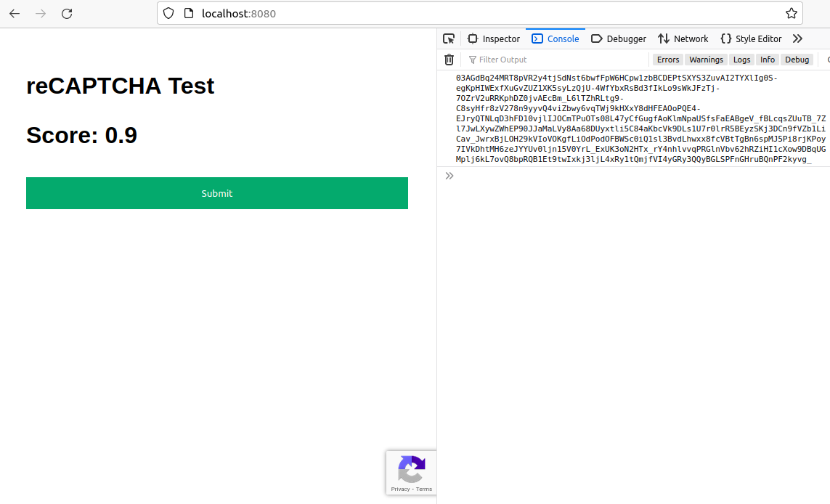Select the Logs filter tab
The width and height of the screenshot is (830, 504).
coord(741,60)
